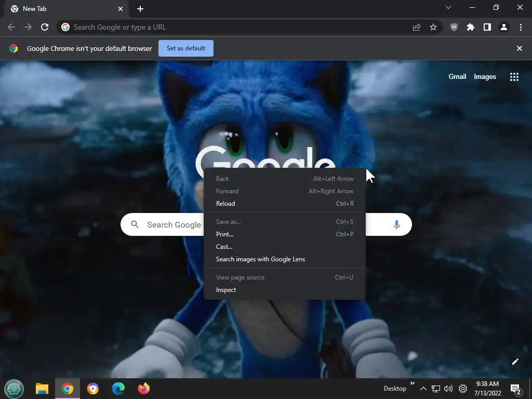Open the Gmail link
532x399 pixels.
[x=457, y=77]
